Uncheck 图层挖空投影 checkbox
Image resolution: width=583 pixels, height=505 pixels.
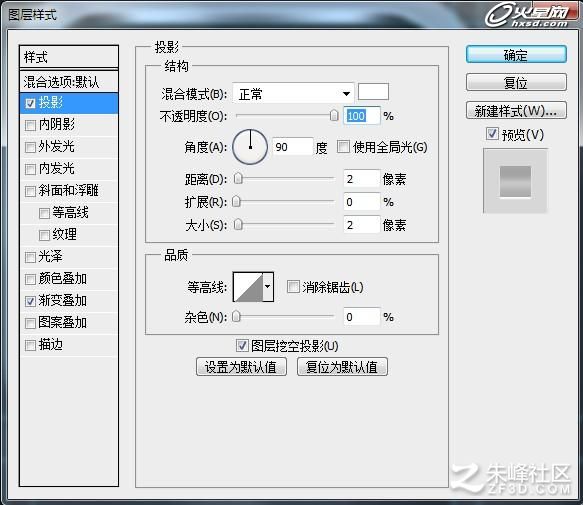coord(242,346)
